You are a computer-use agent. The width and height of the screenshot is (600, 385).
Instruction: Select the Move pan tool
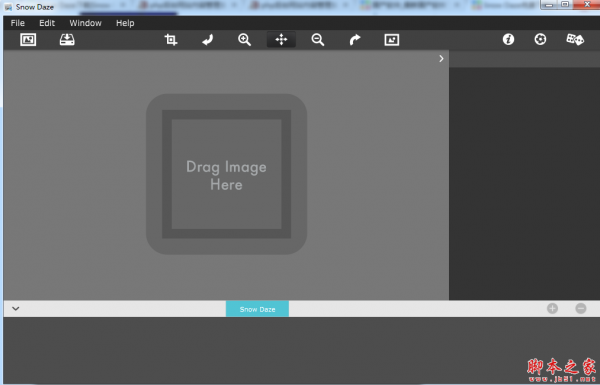(281, 39)
